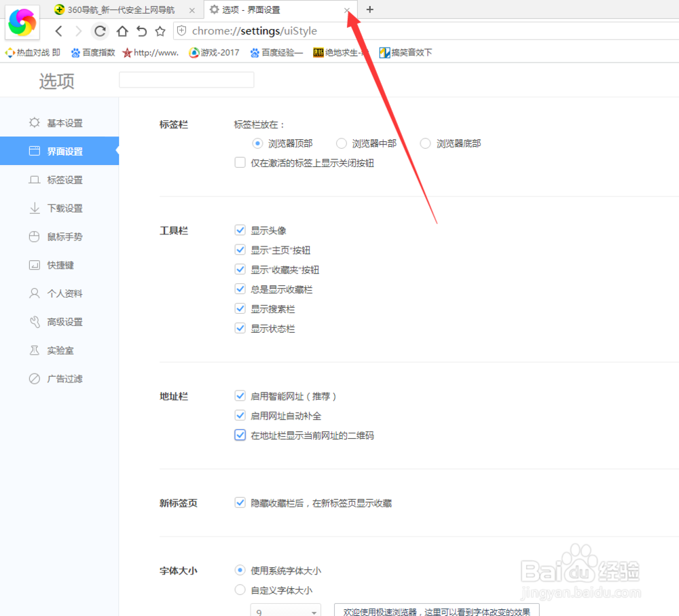Click the search box on the options page
The image size is (679, 616).
[x=186, y=79]
